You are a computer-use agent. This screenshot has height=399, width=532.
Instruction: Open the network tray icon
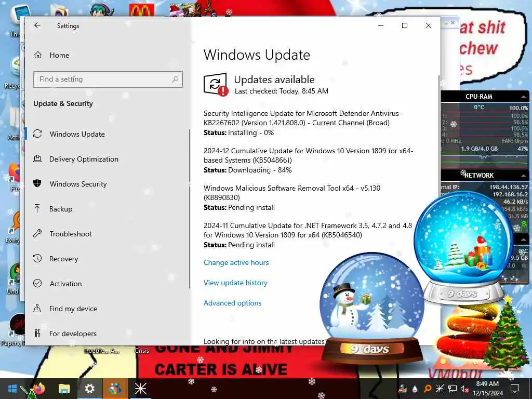452,389
